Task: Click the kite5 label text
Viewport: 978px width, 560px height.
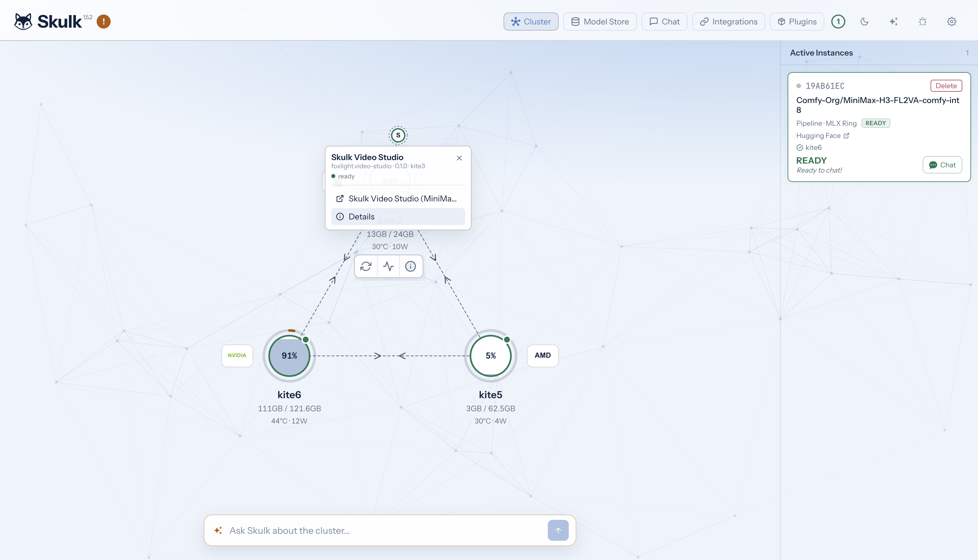Action: point(490,395)
